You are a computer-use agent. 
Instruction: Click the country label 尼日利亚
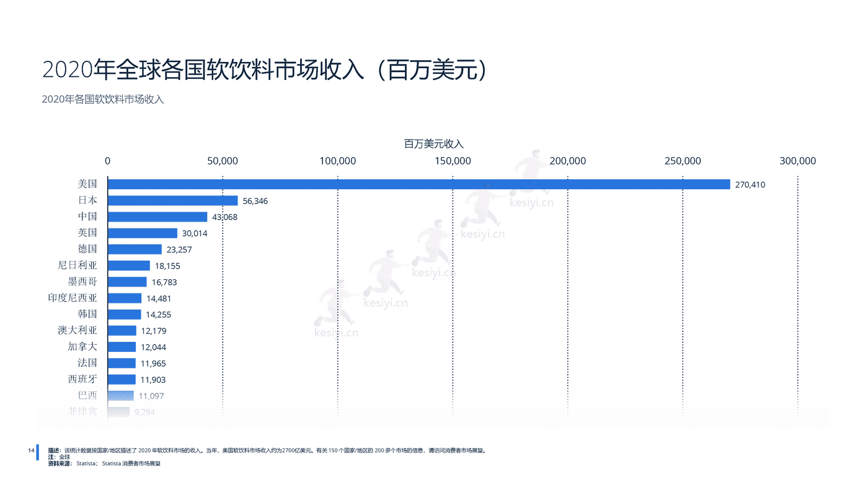pos(77,266)
